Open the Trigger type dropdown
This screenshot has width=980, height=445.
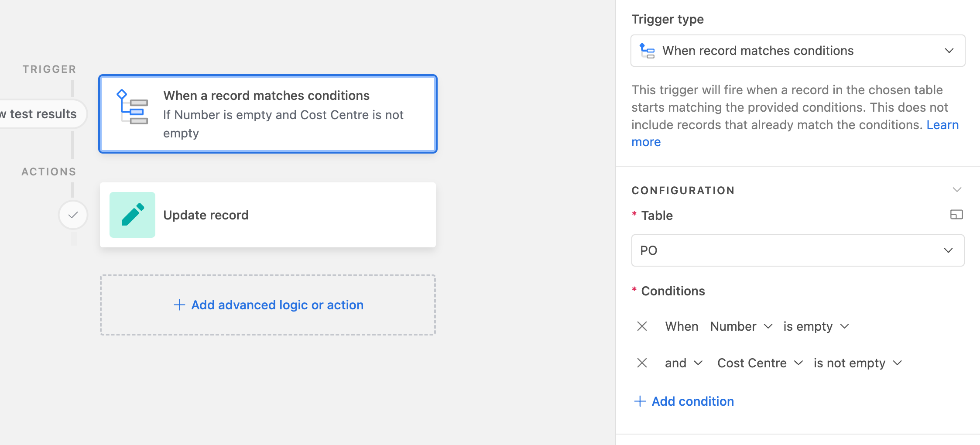tap(798, 51)
